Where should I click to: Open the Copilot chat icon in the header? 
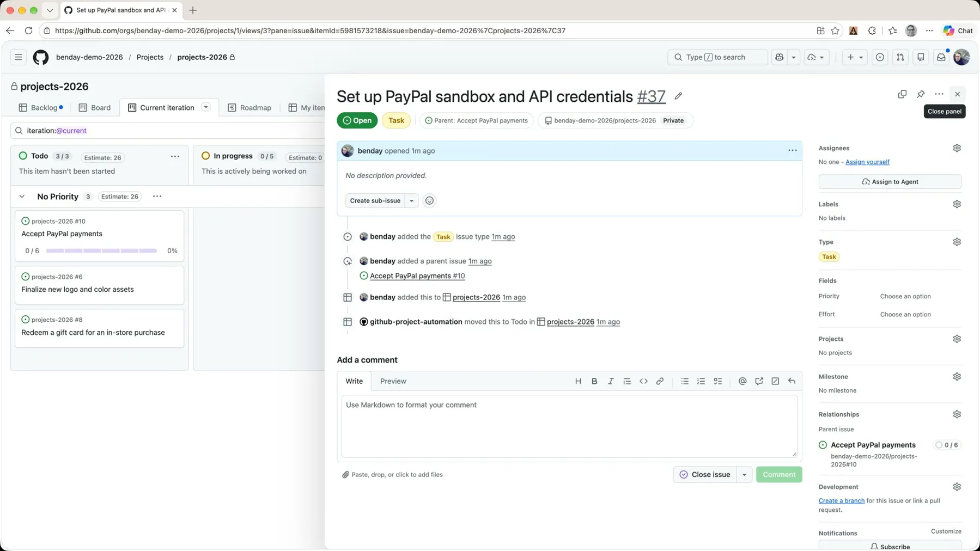pyautogui.click(x=780, y=57)
